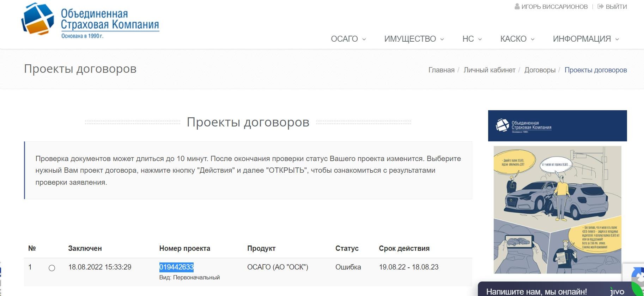
Task: Click the logout arrow icon near ВЫЙТИ
Action: (600, 7)
